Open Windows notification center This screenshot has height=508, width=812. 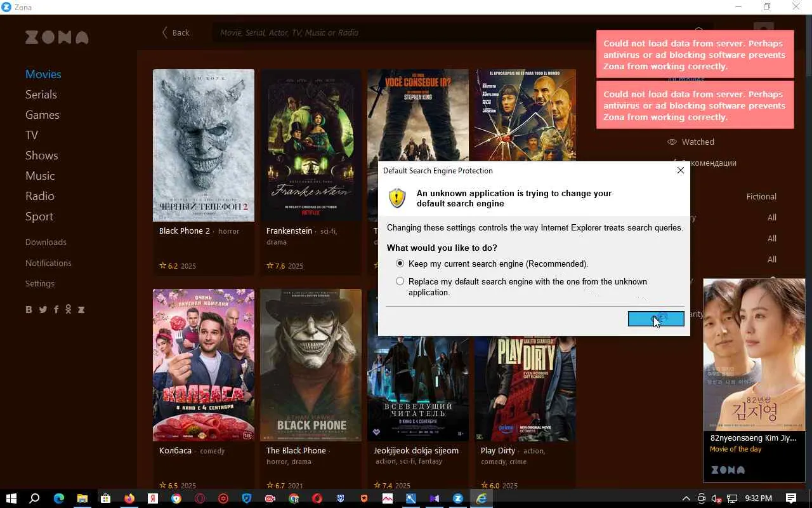[x=791, y=498]
